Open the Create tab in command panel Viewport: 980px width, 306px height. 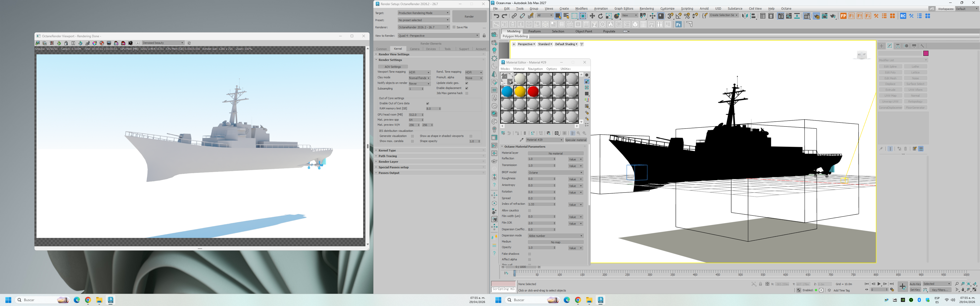[x=882, y=46]
